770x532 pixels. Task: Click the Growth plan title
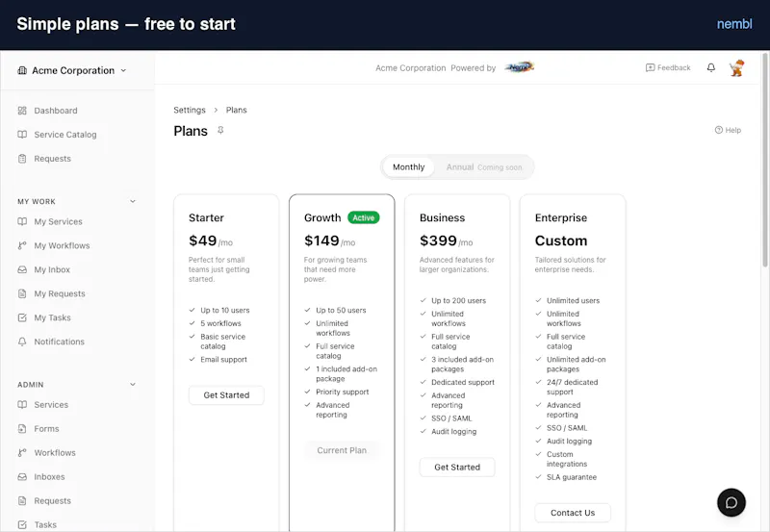(x=322, y=218)
